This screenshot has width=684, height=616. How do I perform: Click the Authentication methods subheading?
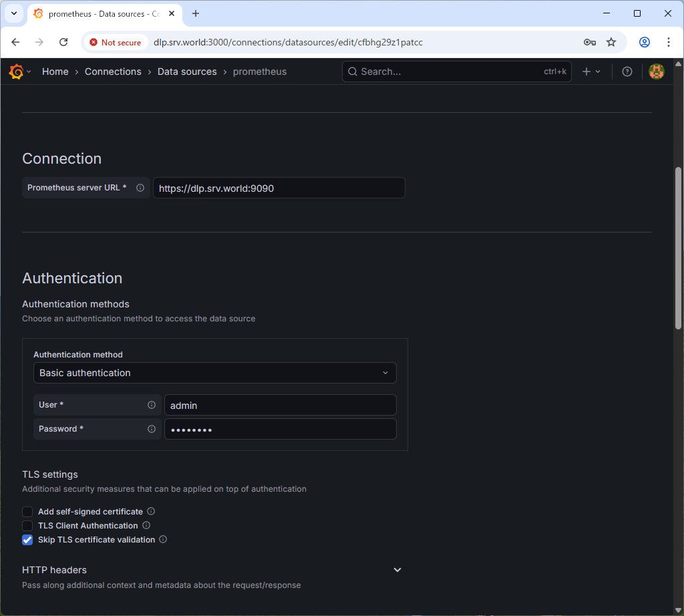click(x=76, y=304)
